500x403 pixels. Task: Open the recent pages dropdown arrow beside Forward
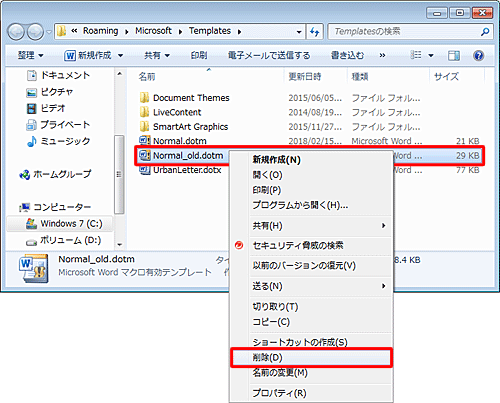point(49,32)
